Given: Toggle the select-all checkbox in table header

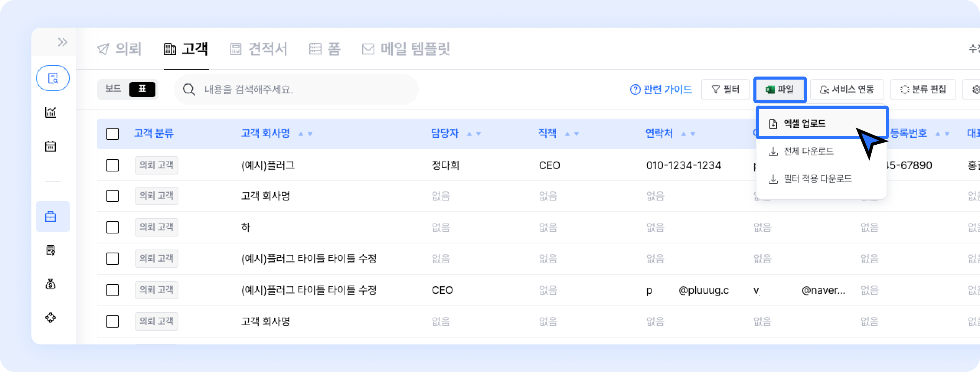Looking at the screenshot, I should [113, 134].
